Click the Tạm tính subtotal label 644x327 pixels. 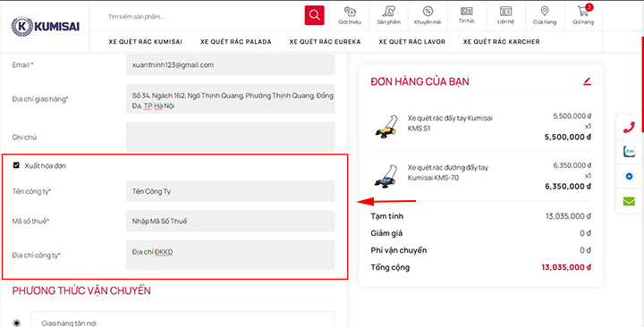click(387, 216)
